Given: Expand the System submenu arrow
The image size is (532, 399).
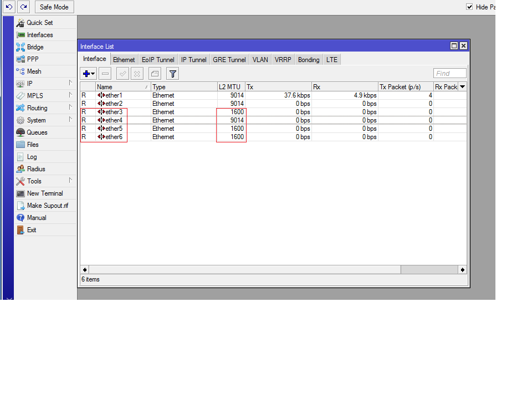Looking at the screenshot, I should pos(70,120).
